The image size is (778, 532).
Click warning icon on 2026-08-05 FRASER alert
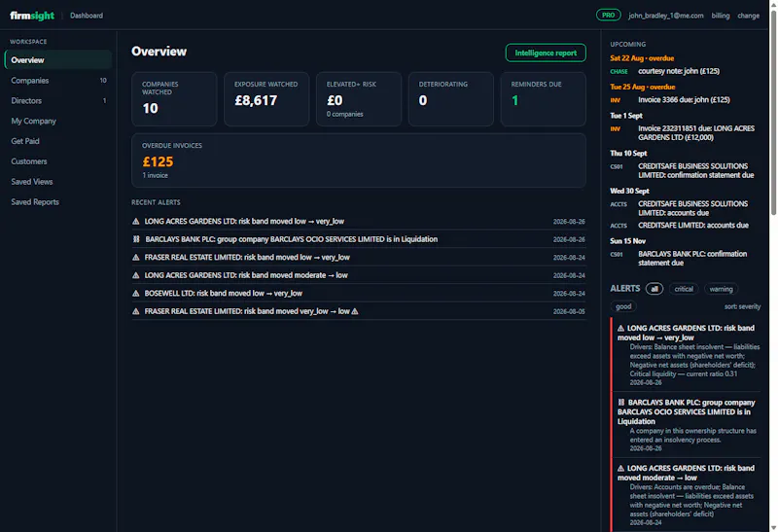coord(135,311)
